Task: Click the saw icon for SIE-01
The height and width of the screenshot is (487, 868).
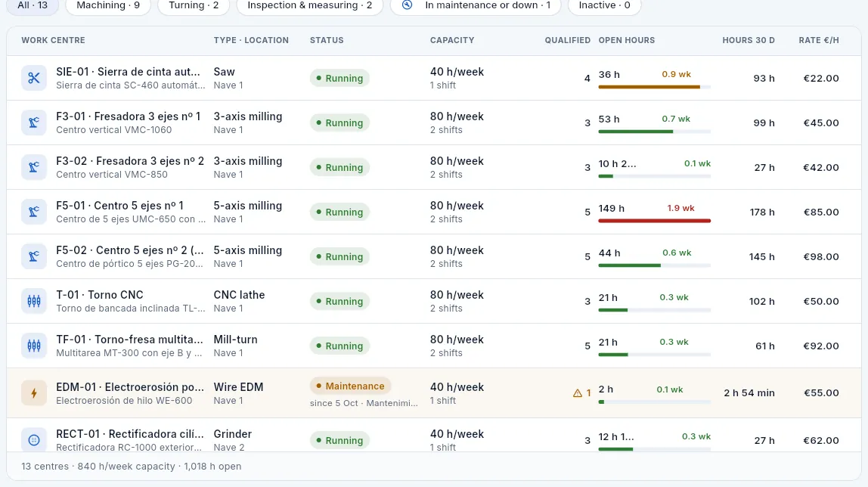Action: click(x=34, y=78)
